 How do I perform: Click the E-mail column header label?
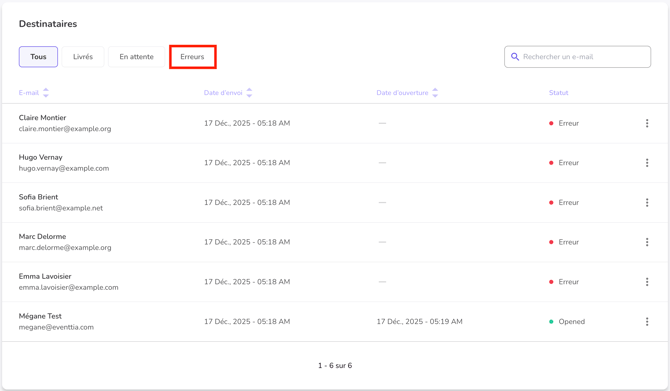coord(29,93)
